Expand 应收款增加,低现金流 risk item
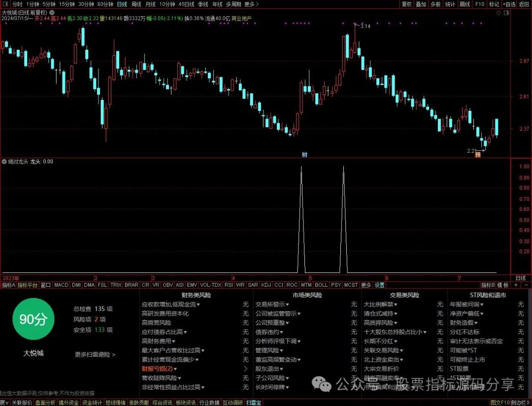The width and height of the screenshot is (532, 406). coord(170,304)
